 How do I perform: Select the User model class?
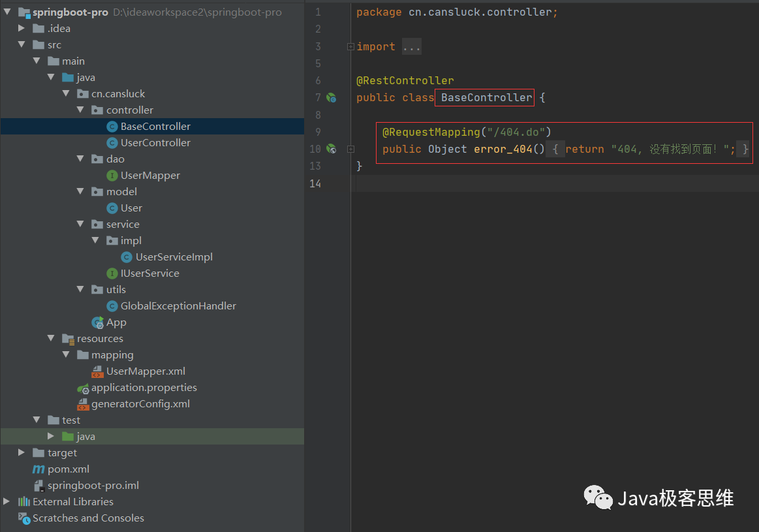pos(131,208)
